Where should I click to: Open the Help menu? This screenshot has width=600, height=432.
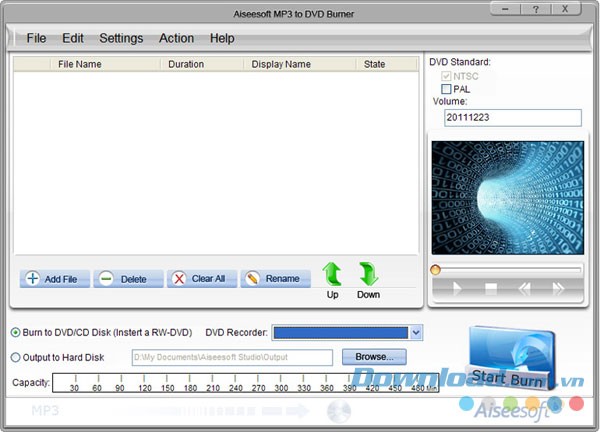click(222, 38)
